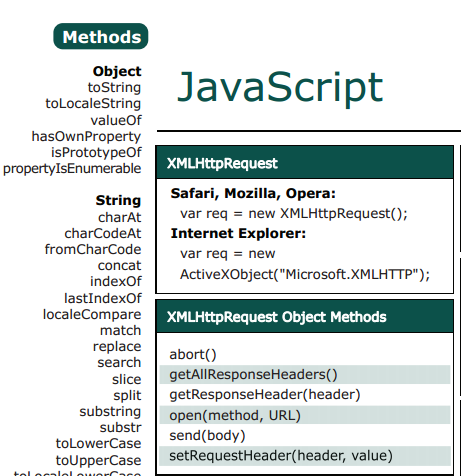Select charCodeAt under String

[103, 233]
